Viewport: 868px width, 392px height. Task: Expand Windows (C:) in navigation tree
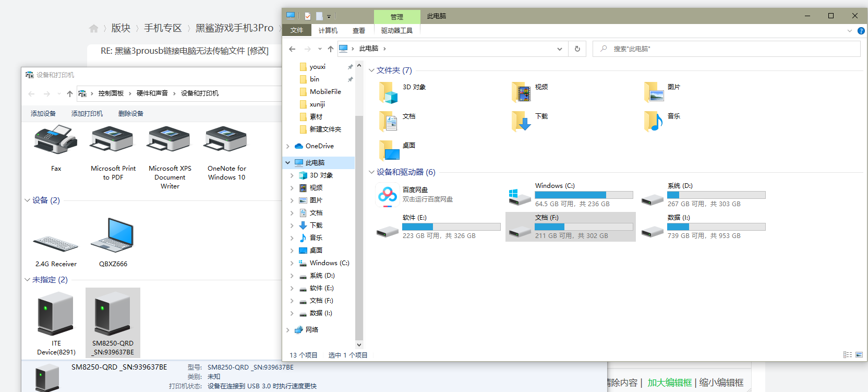292,263
